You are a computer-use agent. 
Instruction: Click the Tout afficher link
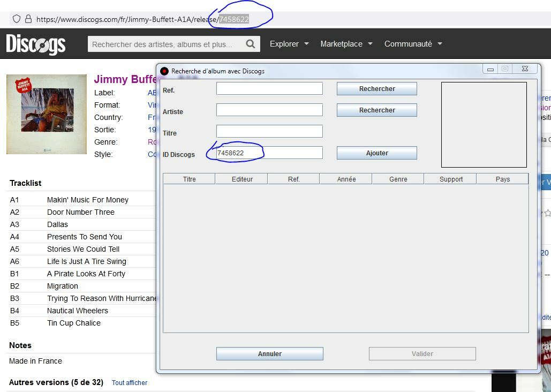click(130, 382)
